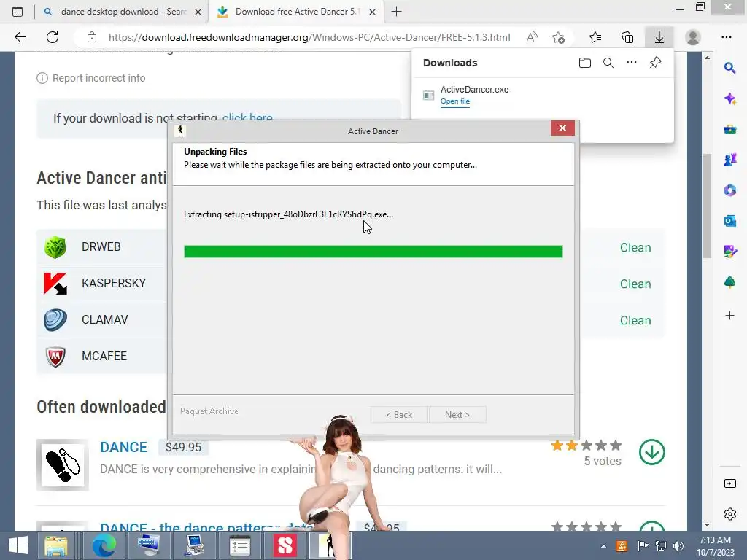Open the tab actions menu icon
Viewport: 747px width, 560px height.
point(18,12)
